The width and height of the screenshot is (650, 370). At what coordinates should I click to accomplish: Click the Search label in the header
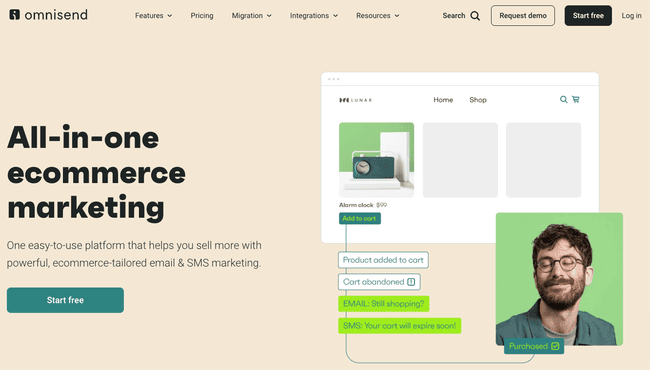(x=454, y=16)
